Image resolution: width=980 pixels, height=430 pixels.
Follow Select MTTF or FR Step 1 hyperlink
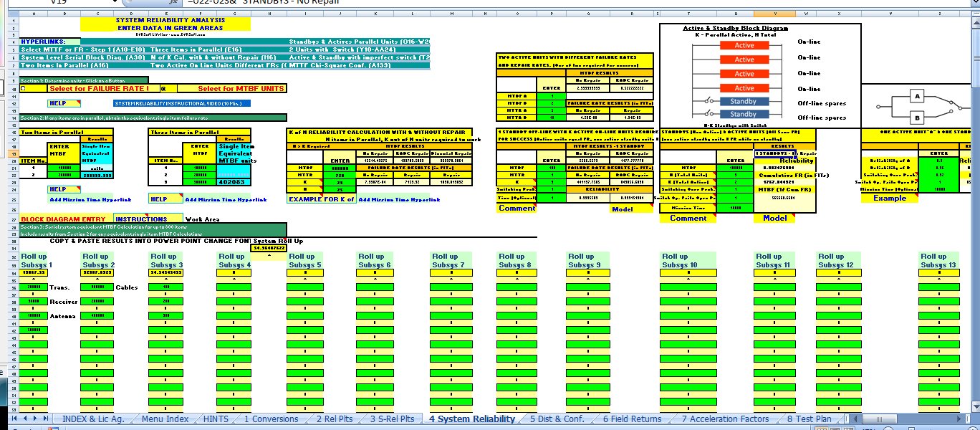[82, 49]
